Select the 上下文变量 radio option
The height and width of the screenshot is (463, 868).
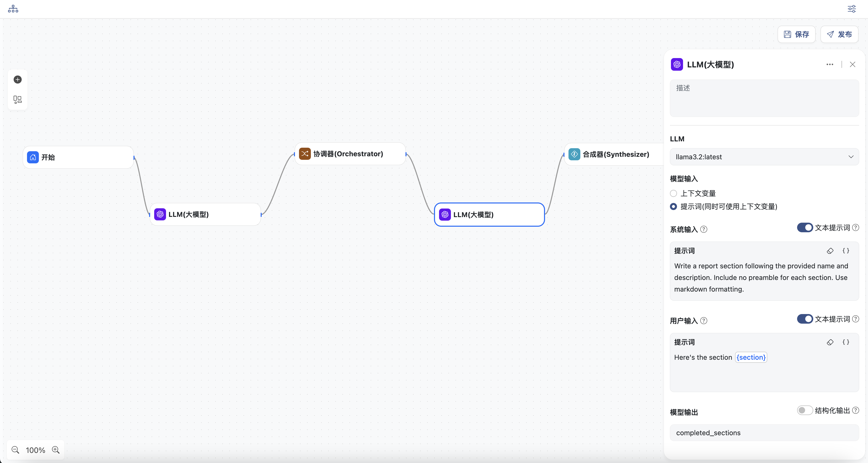(673, 194)
